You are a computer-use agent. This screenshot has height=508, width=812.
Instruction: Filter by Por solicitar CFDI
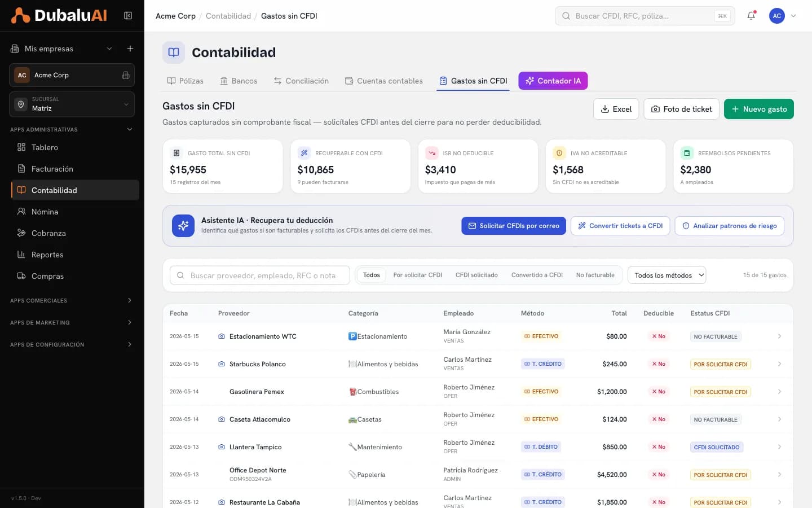tap(418, 275)
